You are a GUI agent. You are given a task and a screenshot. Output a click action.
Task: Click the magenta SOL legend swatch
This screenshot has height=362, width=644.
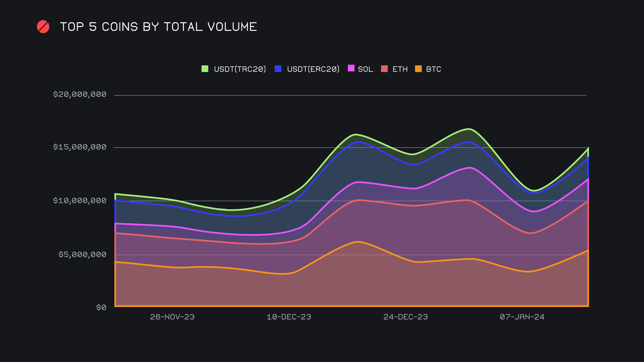[351, 68]
